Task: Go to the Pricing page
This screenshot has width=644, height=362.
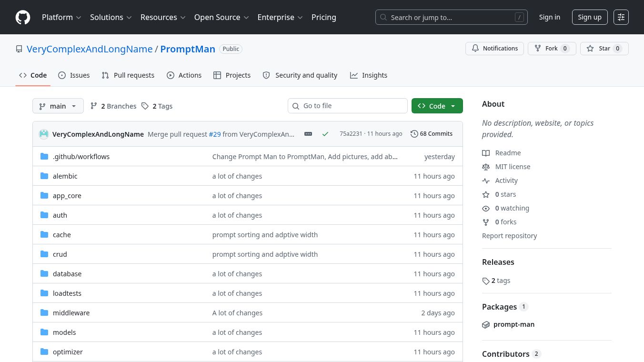Action: 324,17
